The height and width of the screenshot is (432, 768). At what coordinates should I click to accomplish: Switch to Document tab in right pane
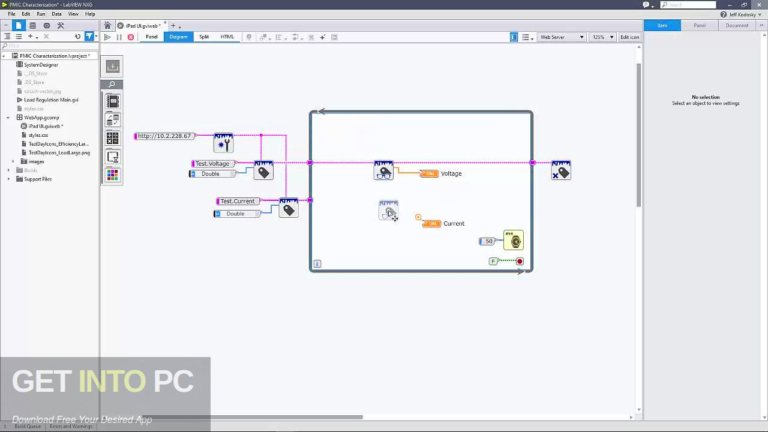[737, 25]
